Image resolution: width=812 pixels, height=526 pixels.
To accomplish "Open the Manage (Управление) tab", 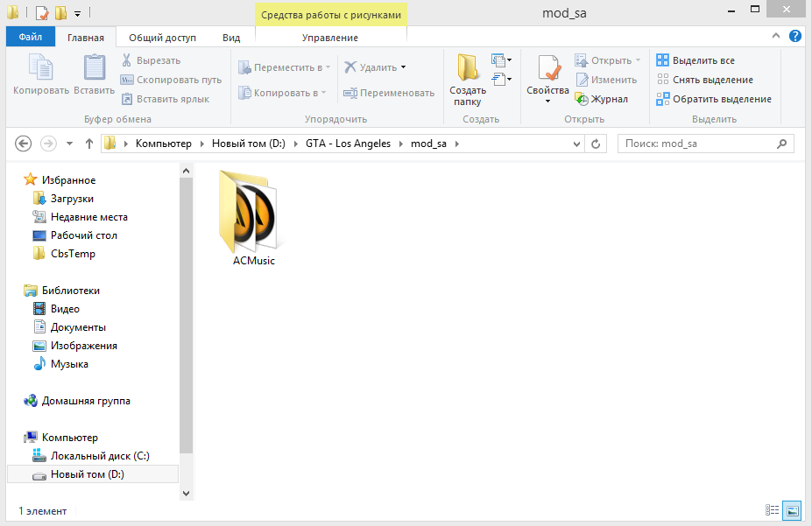I will click(330, 38).
